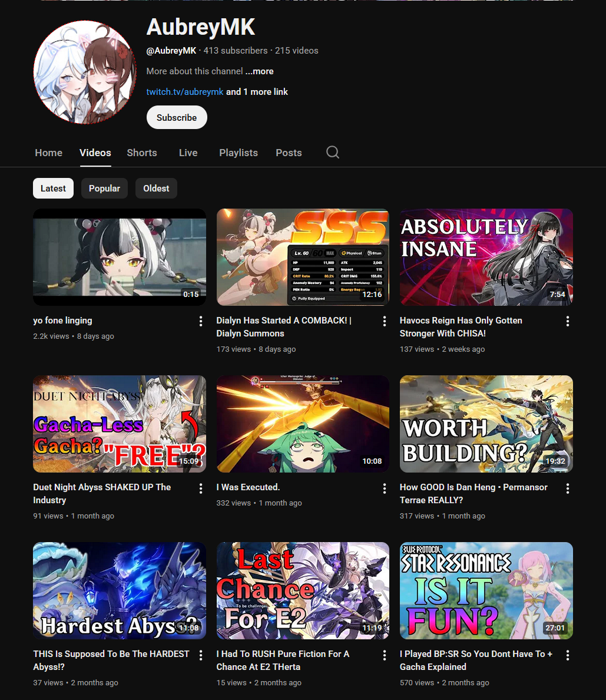The height and width of the screenshot is (700, 606).
Task: Switch to the Live tab
Action: pyautogui.click(x=188, y=153)
